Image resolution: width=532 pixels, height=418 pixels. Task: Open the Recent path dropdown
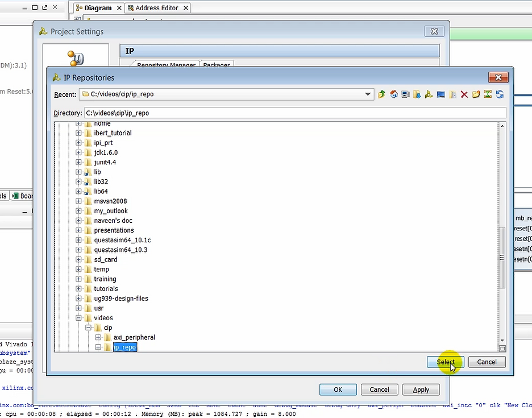[x=367, y=94]
